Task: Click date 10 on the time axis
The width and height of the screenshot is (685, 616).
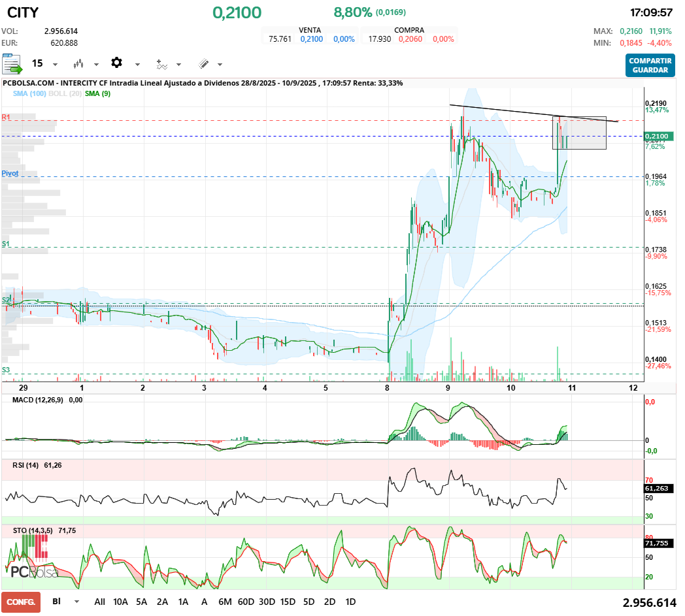Action: [x=510, y=387]
